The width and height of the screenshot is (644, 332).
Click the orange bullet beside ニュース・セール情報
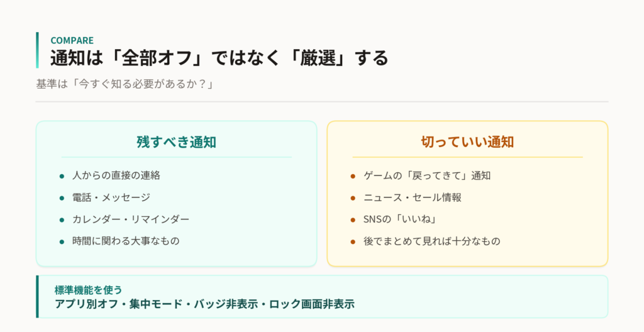353,198
